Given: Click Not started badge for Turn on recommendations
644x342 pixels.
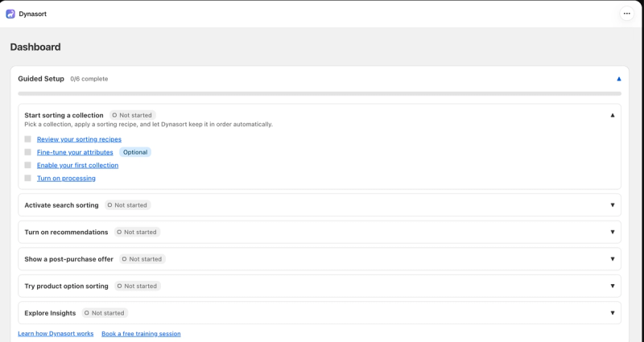Looking at the screenshot, I should (137, 232).
